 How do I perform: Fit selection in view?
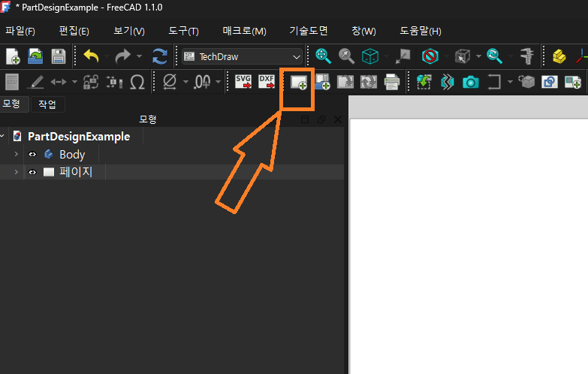(x=346, y=56)
